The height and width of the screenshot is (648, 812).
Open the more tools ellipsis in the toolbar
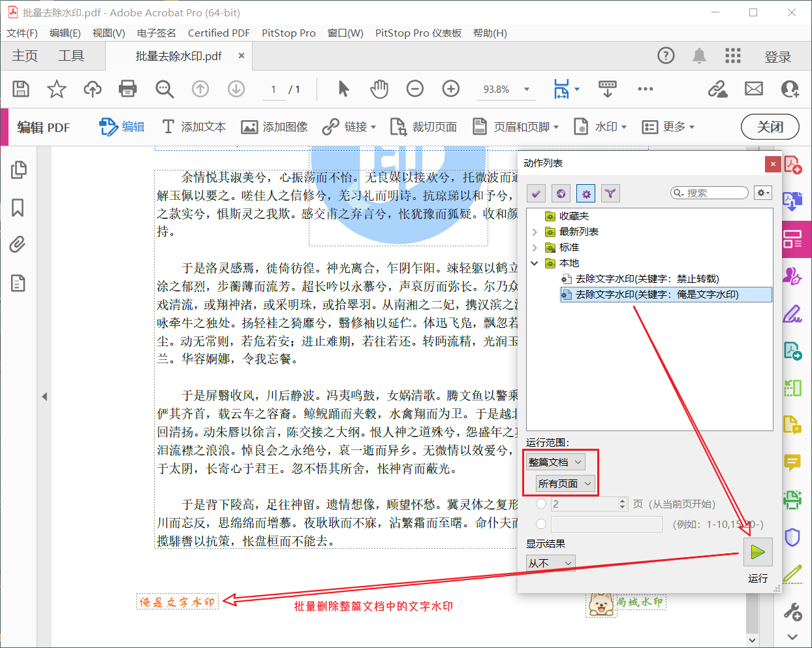[646, 89]
